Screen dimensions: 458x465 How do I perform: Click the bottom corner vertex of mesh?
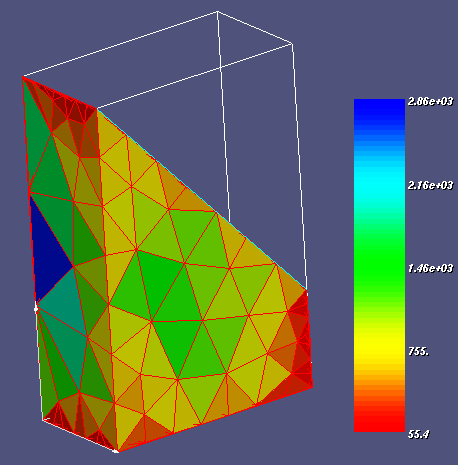(116, 451)
